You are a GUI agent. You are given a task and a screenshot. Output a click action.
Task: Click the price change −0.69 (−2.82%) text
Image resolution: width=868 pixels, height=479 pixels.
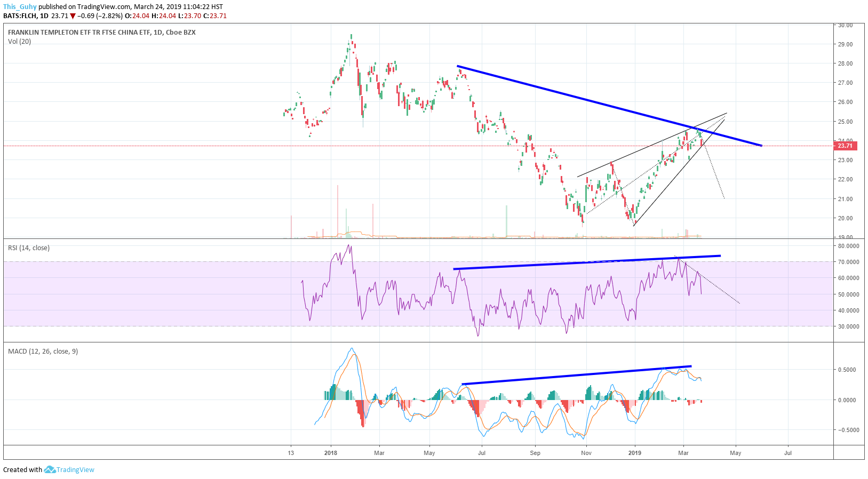100,15
